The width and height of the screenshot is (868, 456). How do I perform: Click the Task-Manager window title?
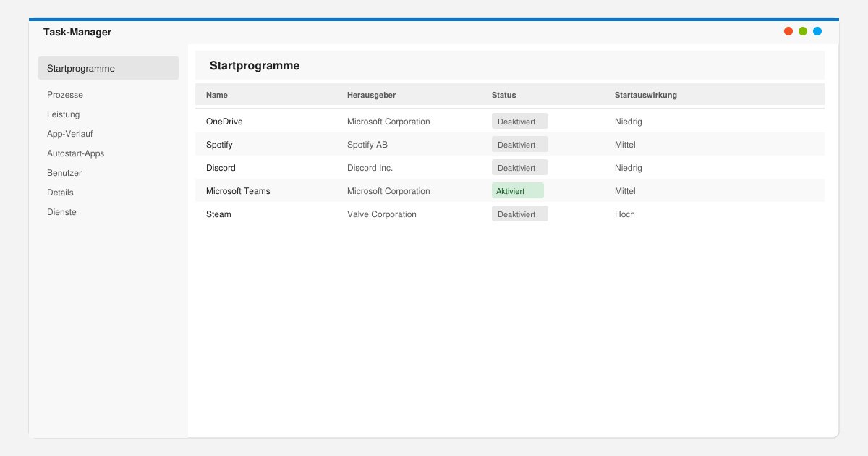pyautogui.click(x=77, y=32)
